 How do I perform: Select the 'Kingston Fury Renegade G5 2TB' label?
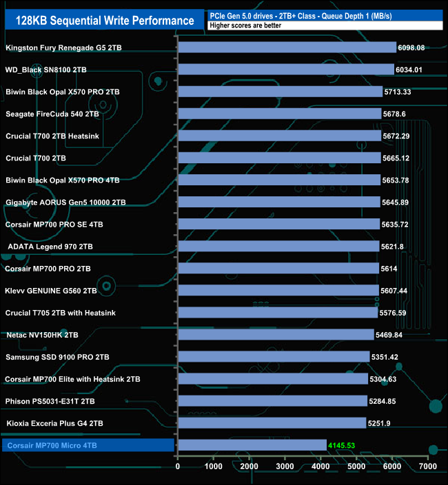(x=63, y=48)
